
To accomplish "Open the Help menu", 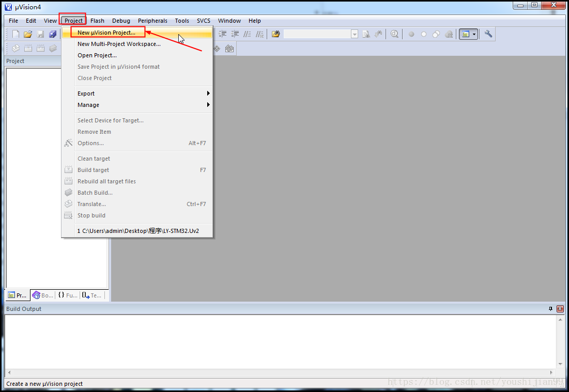I will [x=254, y=21].
